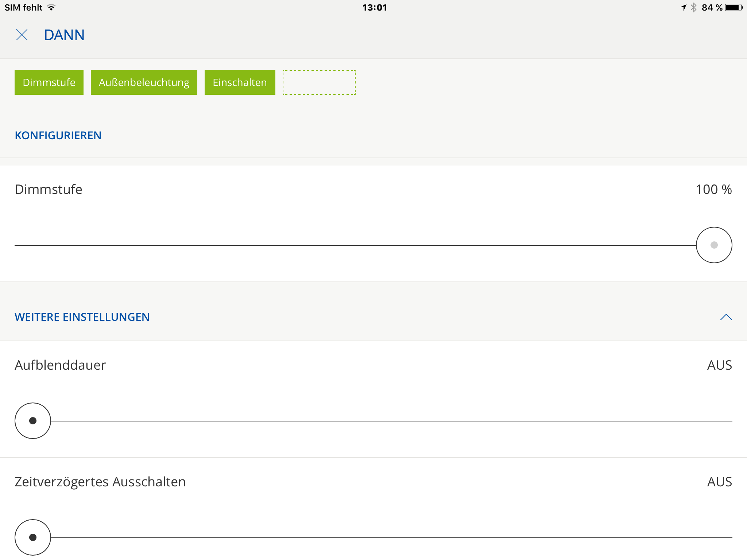Tap the clock time in status bar
747x560 pixels.
(375, 8)
